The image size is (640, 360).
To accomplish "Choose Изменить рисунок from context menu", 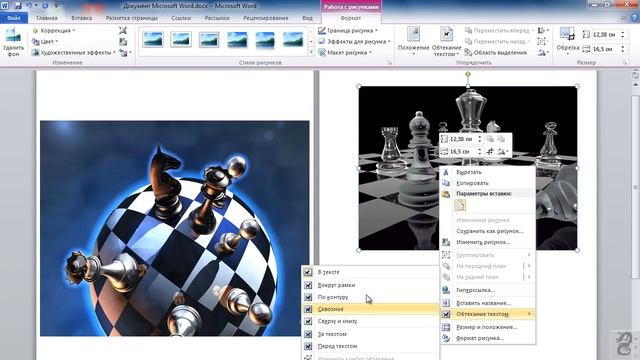I will coord(488,242).
